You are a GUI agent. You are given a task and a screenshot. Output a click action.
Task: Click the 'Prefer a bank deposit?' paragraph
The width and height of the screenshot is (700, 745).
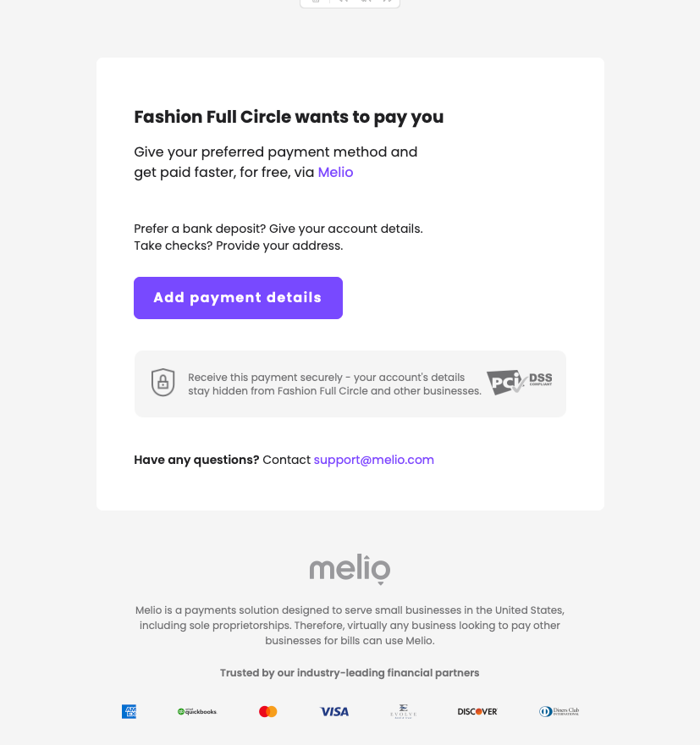coord(278,237)
